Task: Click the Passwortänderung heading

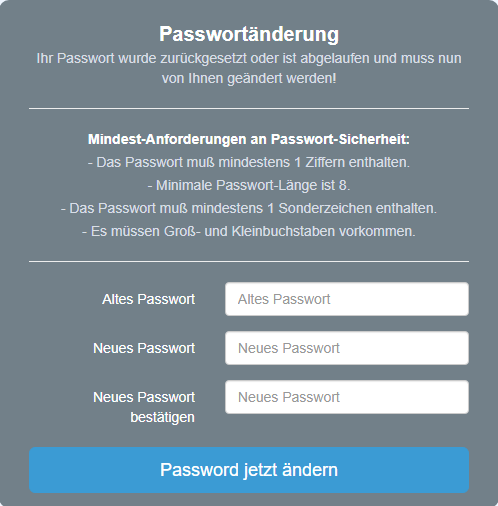Action: click(249, 34)
